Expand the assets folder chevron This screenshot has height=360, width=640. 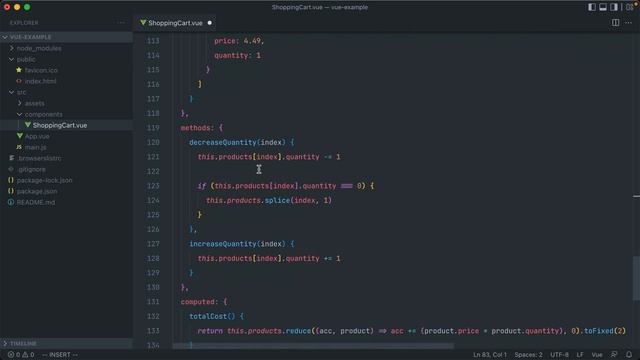(x=20, y=103)
